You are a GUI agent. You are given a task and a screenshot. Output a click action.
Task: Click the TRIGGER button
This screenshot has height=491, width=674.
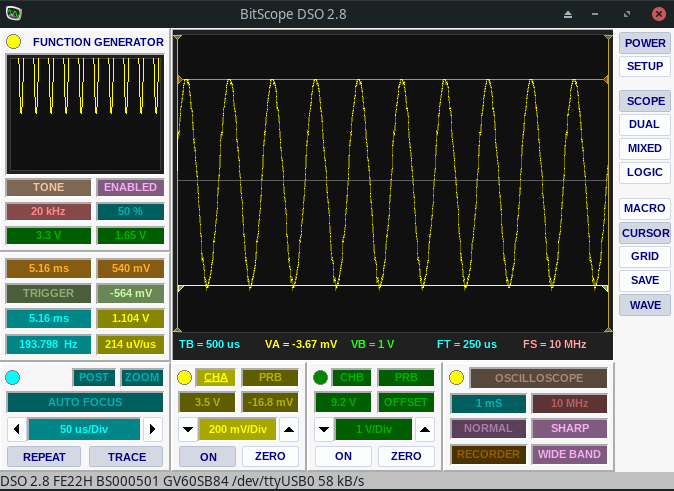click(x=49, y=293)
